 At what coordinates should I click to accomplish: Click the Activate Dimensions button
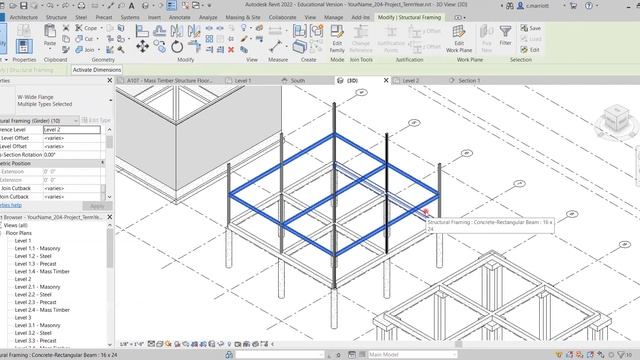97,70
